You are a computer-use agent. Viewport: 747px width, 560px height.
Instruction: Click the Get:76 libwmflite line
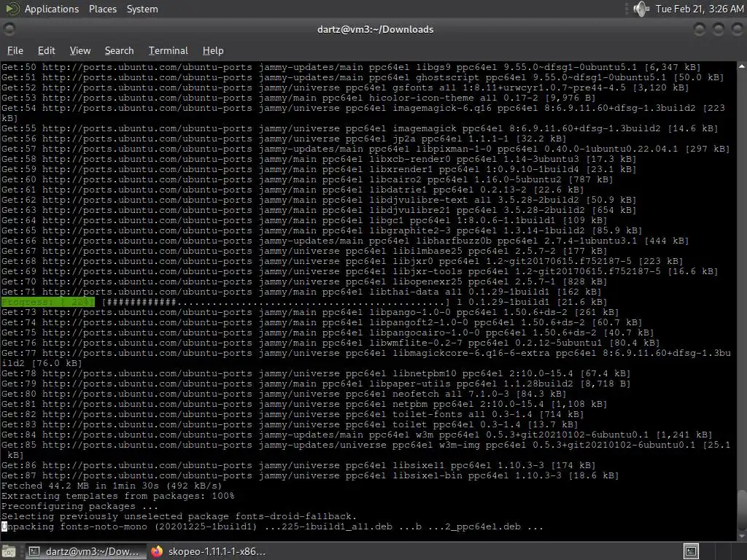(x=330, y=343)
